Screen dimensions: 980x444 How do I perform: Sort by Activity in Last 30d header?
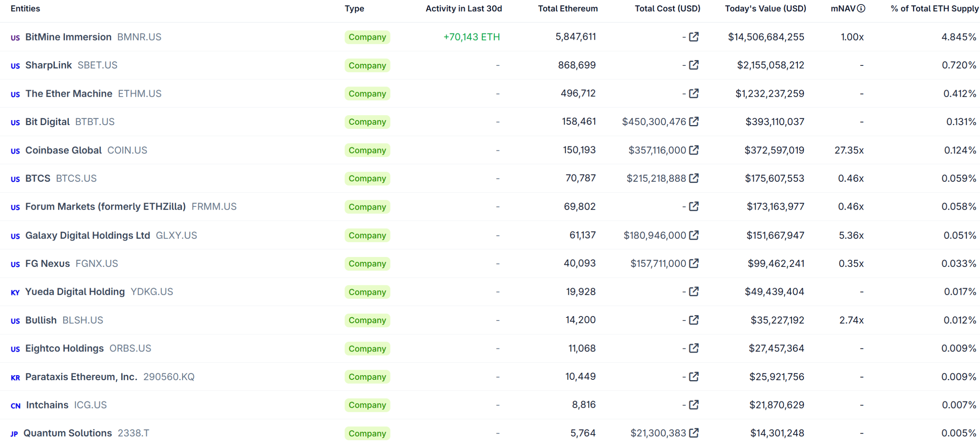[x=464, y=8]
